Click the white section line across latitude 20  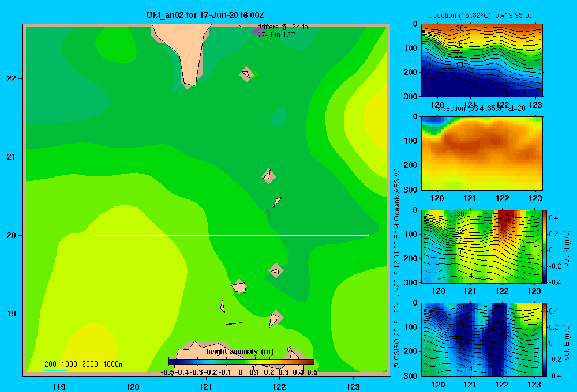click(232, 235)
